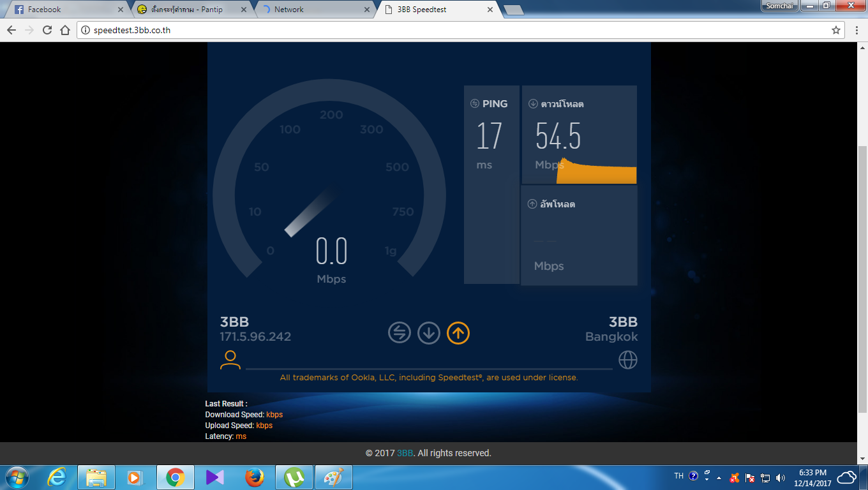
Task: Click the volume speaker tray icon
Action: (x=780, y=477)
